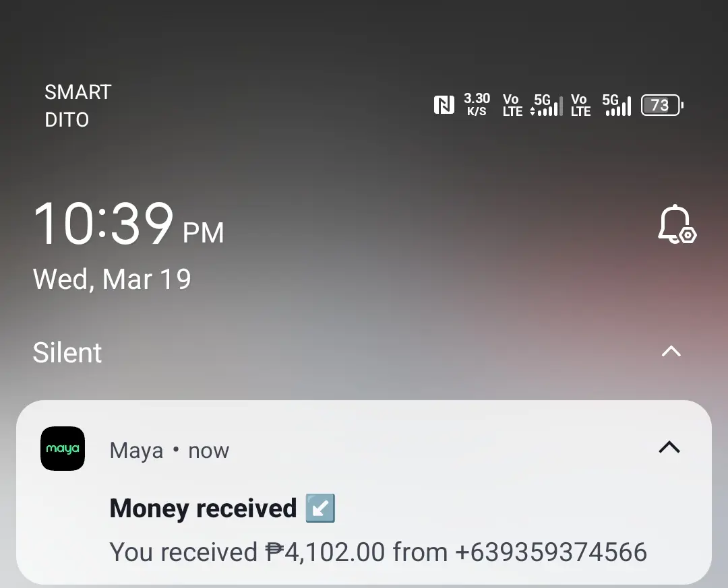Open the Money received notification title
The height and width of the screenshot is (588, 728).
pyautogui.click(x=203, y=508)
